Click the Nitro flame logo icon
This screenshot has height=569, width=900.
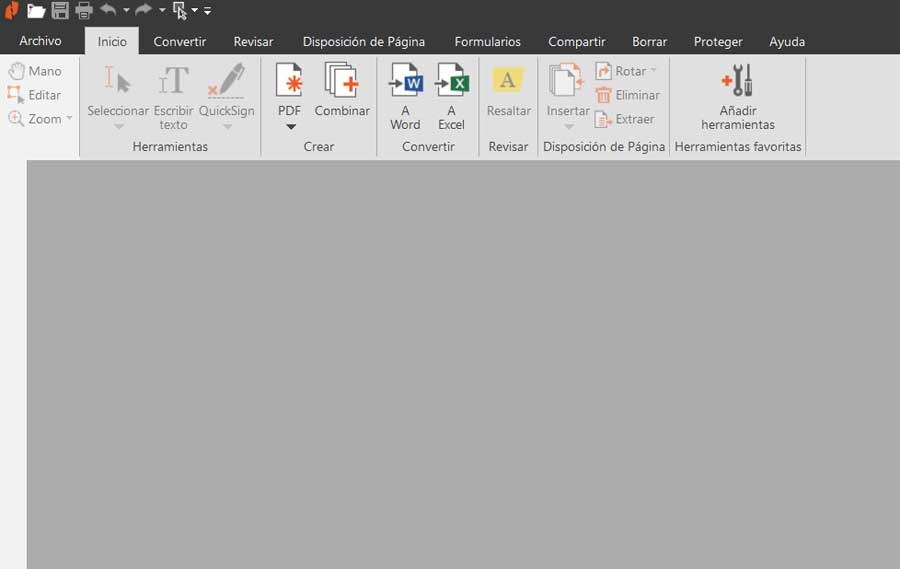[11, 10]
